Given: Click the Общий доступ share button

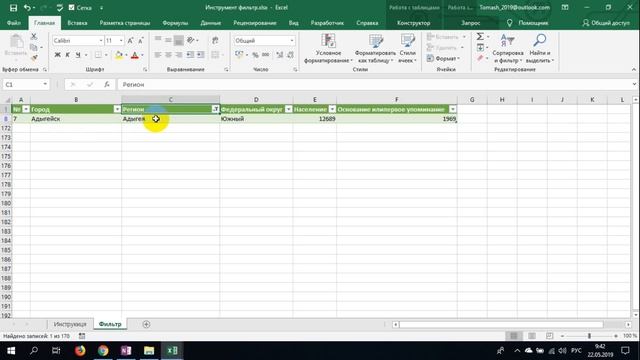Looking at the screenshot, I should click(x=606, y=23).
